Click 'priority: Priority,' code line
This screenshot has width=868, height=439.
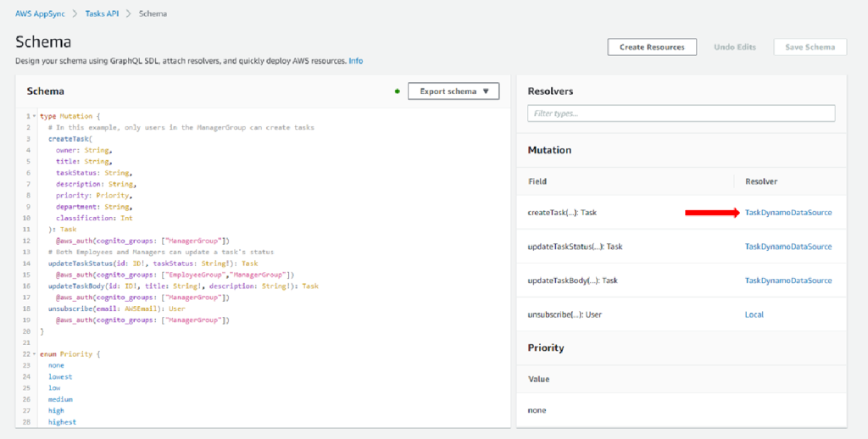pyautogui.click(x=94, y=196)
